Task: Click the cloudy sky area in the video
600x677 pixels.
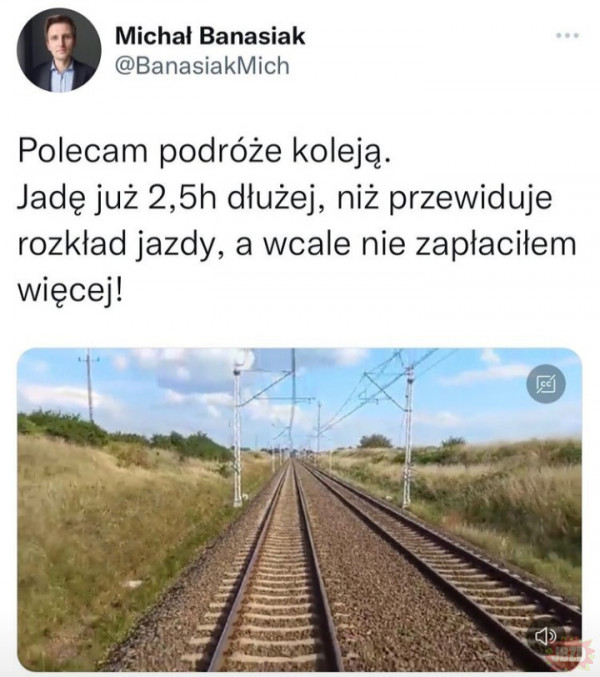Action: tap(300, 389)
